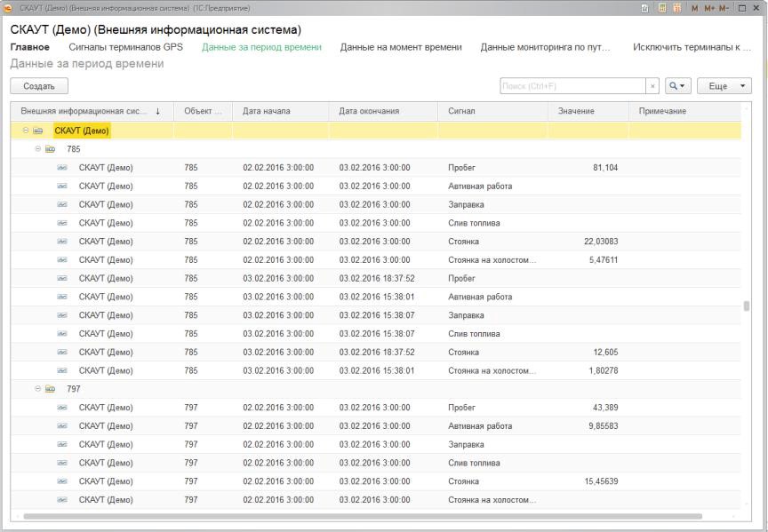Screen dimensions: 768x532
Task: Click the Примечание column header
Action: pyautogui.click(x=684, y=111)
